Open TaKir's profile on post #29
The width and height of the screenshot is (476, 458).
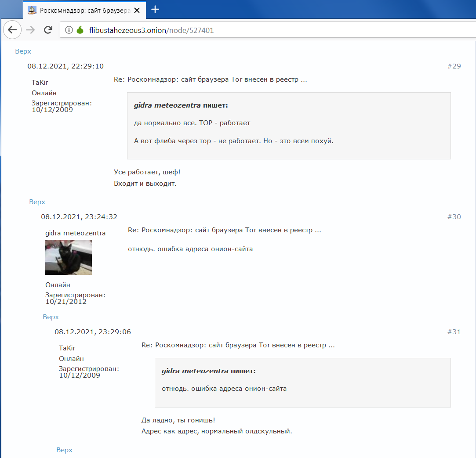[40, 83]
